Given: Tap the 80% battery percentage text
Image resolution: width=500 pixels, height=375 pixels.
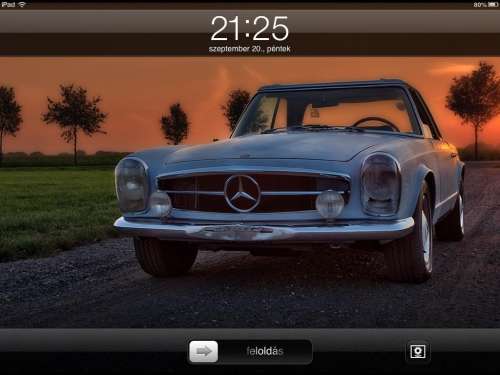Looking at the screenshot, I should point(480,5).
